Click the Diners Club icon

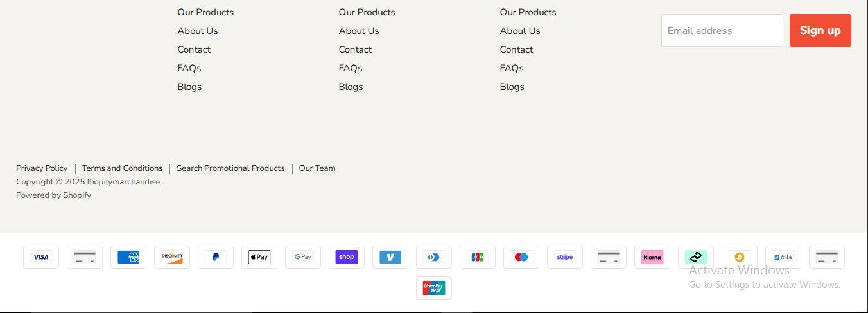(x=434, y=257)
